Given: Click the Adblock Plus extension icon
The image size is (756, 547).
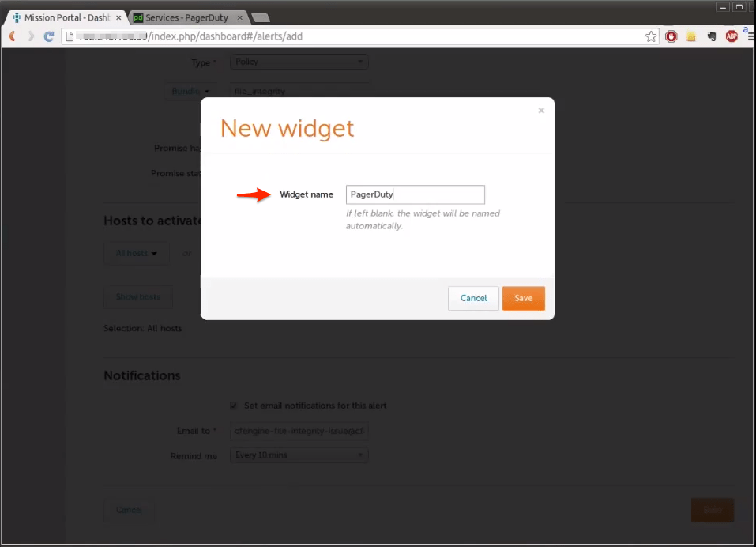Looking at the screenshot, I should tap(732, 36).
